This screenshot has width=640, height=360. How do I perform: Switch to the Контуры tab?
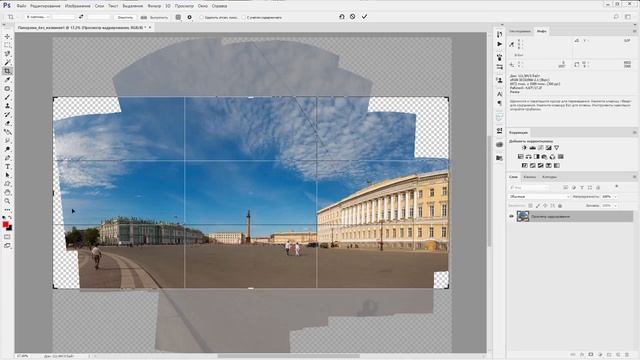[549, 177]
